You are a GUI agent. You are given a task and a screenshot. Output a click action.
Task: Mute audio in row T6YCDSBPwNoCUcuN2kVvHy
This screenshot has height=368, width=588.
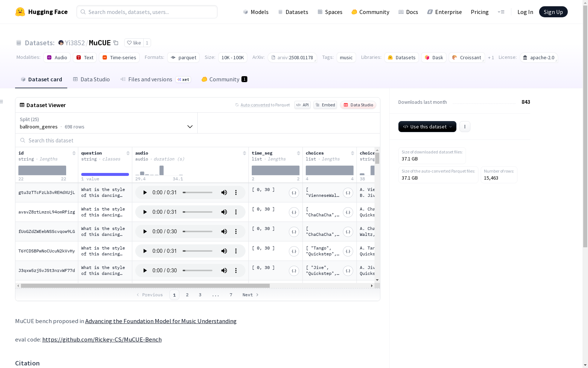point(224,251)
